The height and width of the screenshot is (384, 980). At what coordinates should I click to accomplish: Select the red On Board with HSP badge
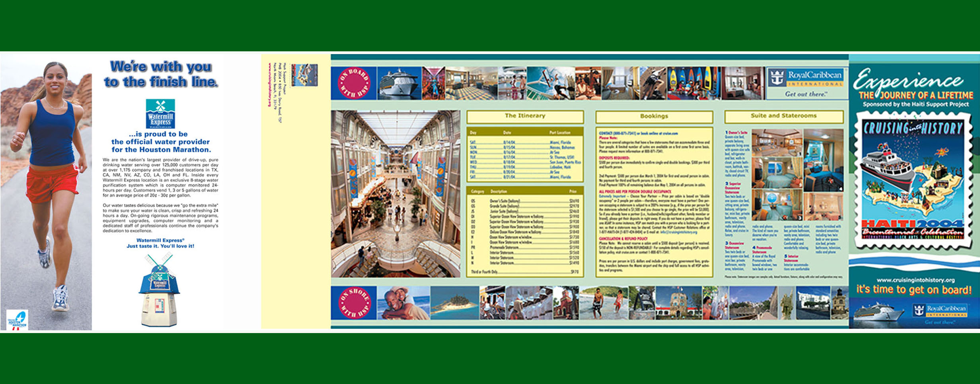pos(354,84)
